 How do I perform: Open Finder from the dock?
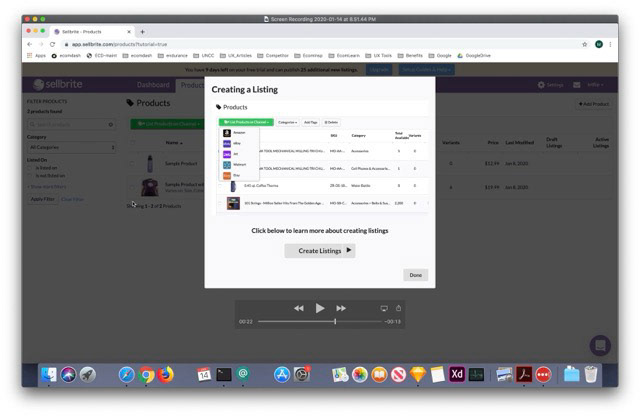(49, 374)
